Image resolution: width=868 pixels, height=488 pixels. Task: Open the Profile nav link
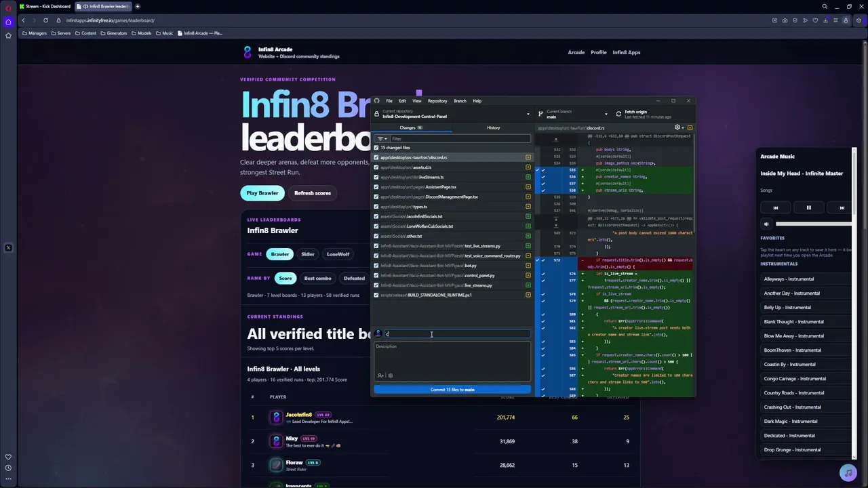(x=599, y=52)
